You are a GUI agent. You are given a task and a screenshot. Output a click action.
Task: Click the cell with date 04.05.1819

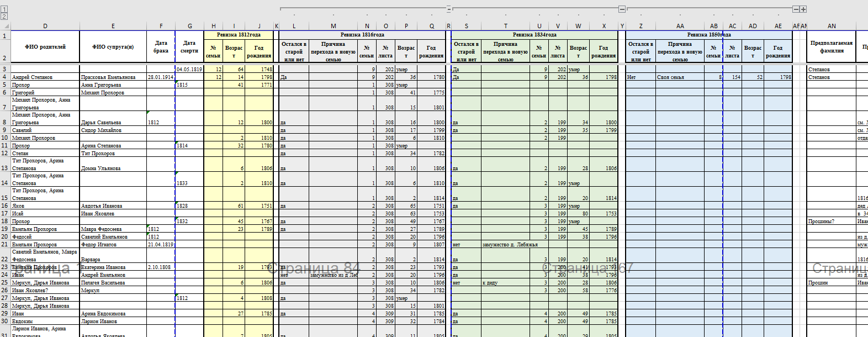[x=189, y=70]
